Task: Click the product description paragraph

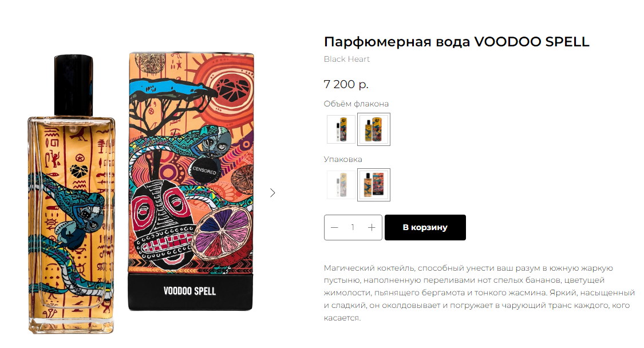Action: pos(479,292)
